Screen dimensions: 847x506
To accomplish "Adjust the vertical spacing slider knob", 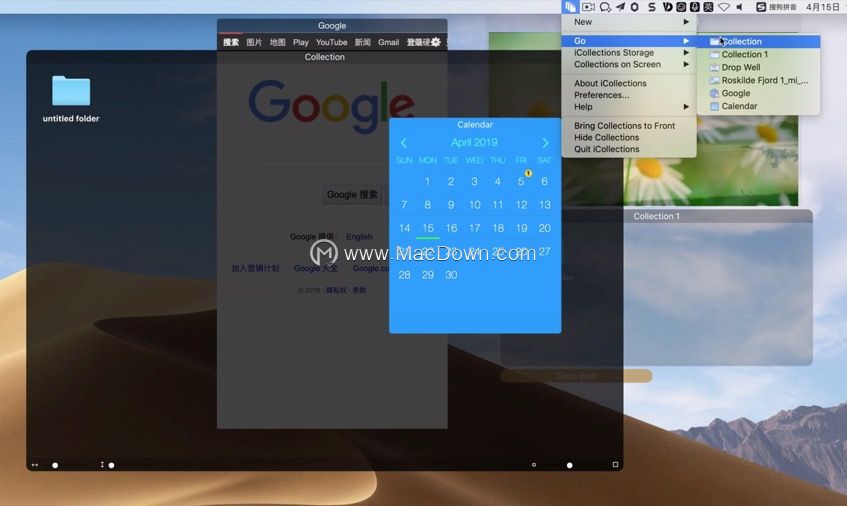I will (111, 465).
